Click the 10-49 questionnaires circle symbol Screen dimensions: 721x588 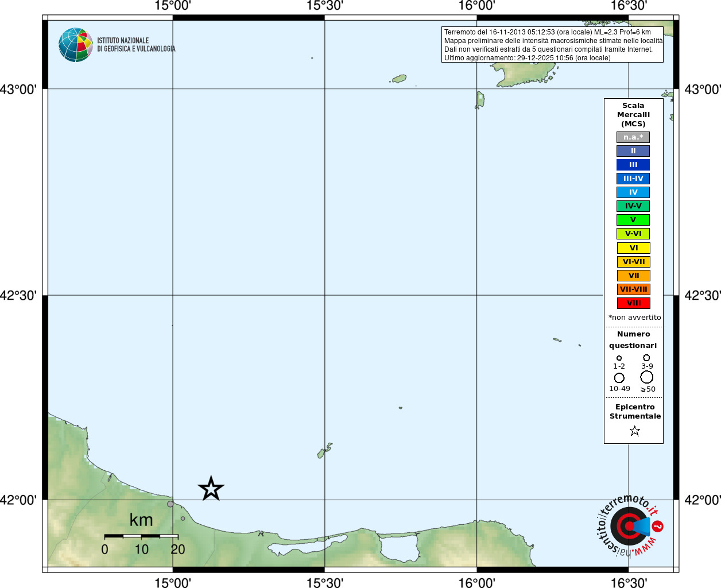[x=619, y=378]
